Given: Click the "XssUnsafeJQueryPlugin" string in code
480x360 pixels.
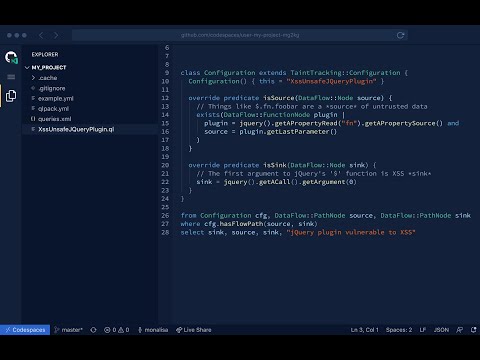Looking at the screenshot, I should (x=331, y=81).
